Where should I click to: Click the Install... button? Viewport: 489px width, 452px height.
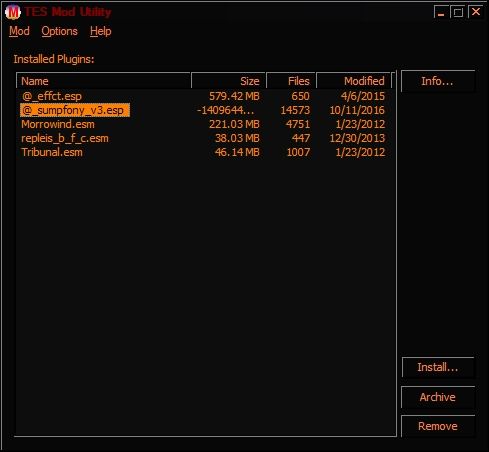(x=438, y=367)
